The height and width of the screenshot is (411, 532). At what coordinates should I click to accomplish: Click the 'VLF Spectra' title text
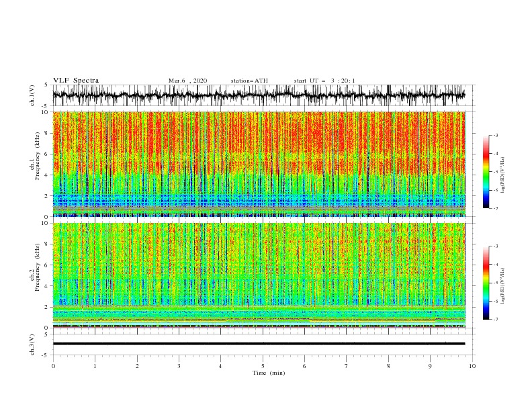76,81
